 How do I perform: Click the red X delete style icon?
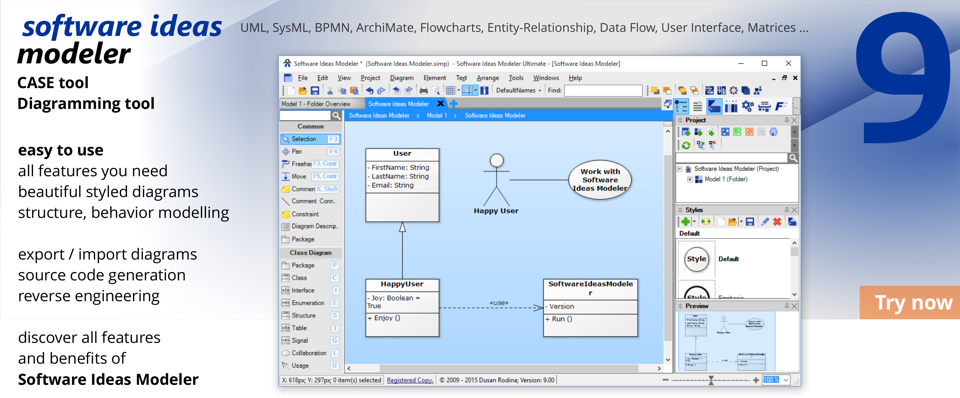[x=777, y=222]
